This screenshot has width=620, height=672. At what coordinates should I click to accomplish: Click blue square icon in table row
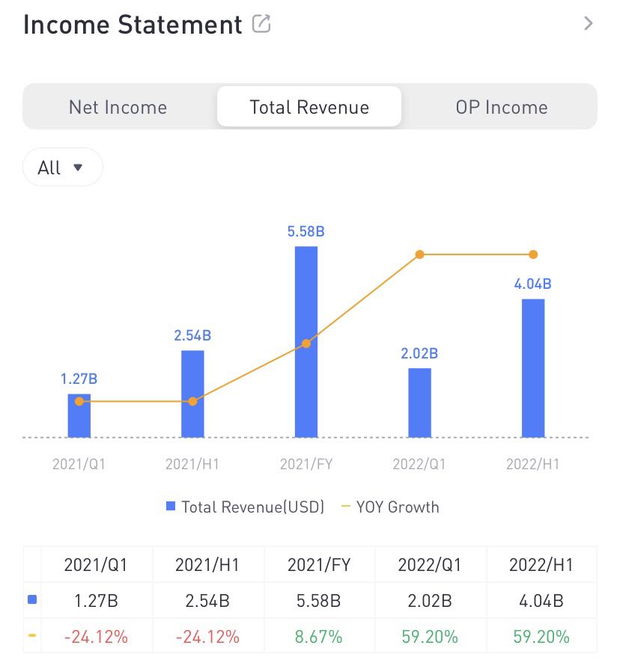pyautogui.click(x=31, y=600)
